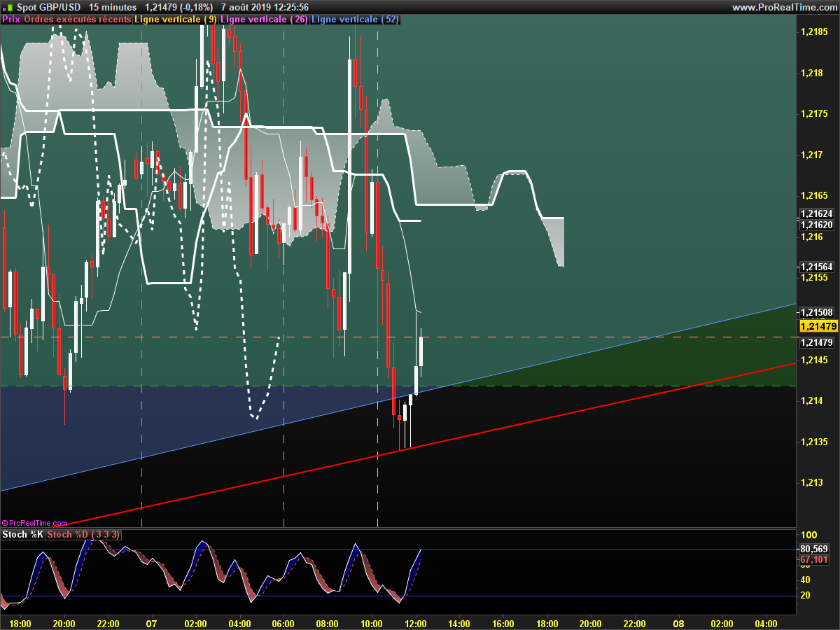The height and width of the screenshot is (630, 840).
Task: Open Ordres exécutés récents legend label
Action: (x=78, y=20)
